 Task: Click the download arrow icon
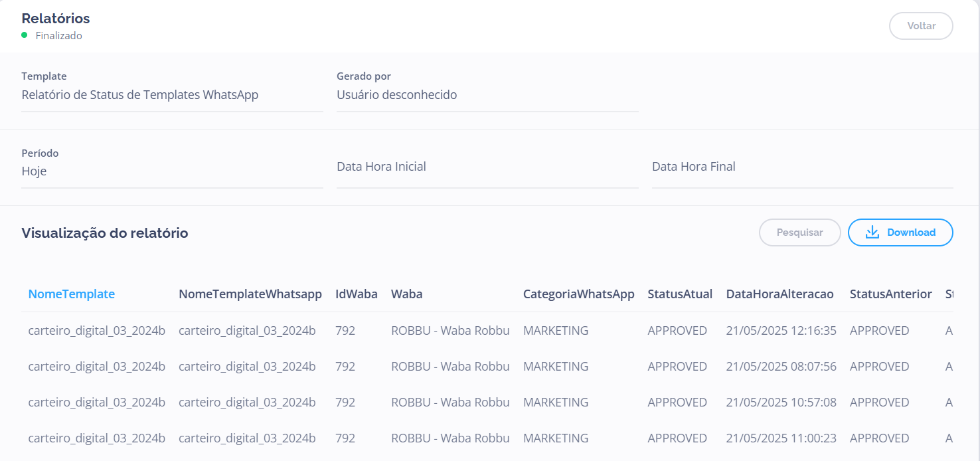pyautogui.click(x=872, y=232)
